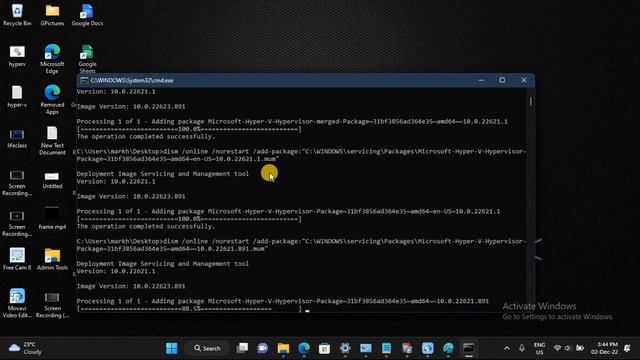Maximize the cmd.exe window

coord(502,80)
